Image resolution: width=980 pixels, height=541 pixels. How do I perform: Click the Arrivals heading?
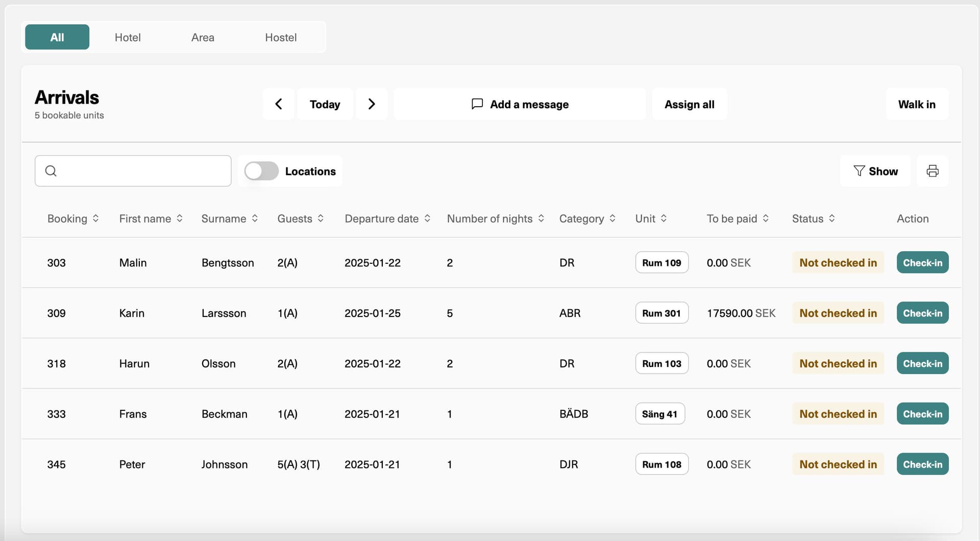(x=67, y=97)
